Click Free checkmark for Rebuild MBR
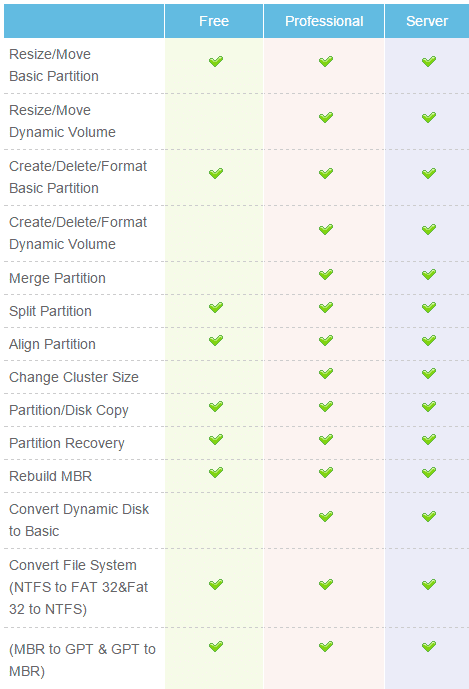 click(216, 472)
